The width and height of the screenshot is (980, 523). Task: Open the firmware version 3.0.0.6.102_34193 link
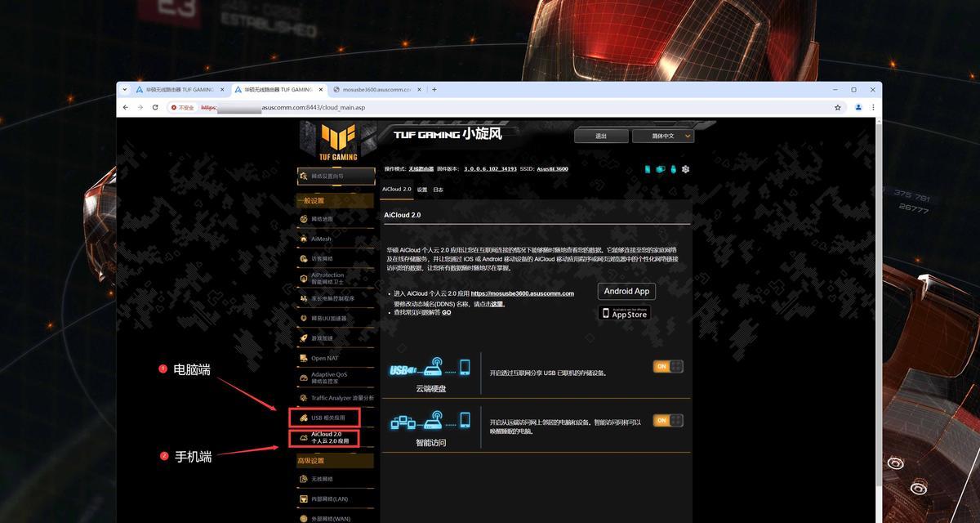tap(490, 168)
